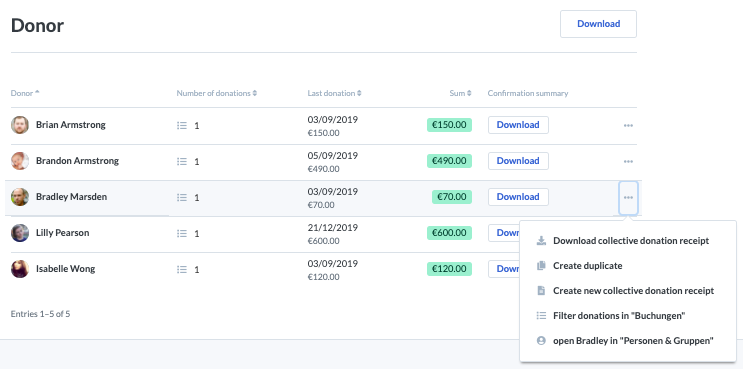The image size is (743, 369).
Task: Click Isabelle Wong's avatar picture
Action: 20,269
